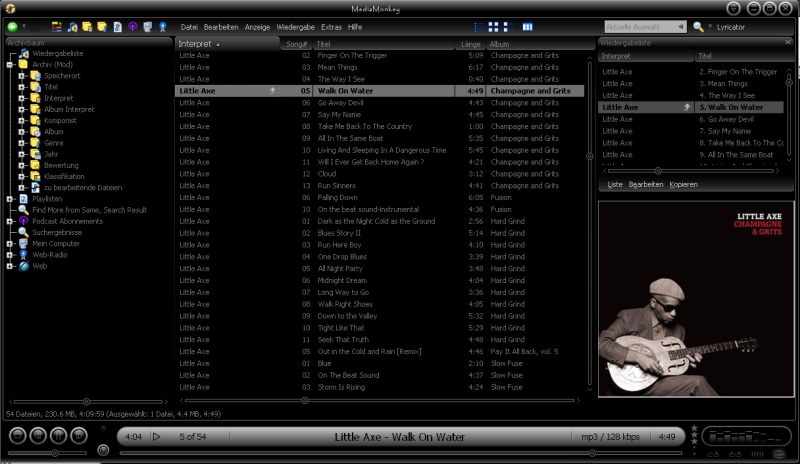Click the Web-Radio antenna toolbar icon
The image size is (800, 464).
[163, 27]
